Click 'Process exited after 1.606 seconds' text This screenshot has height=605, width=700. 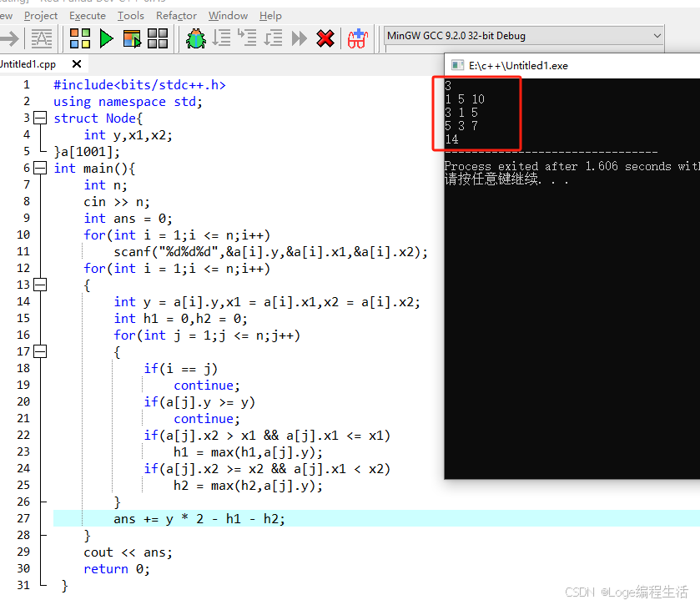557,166
